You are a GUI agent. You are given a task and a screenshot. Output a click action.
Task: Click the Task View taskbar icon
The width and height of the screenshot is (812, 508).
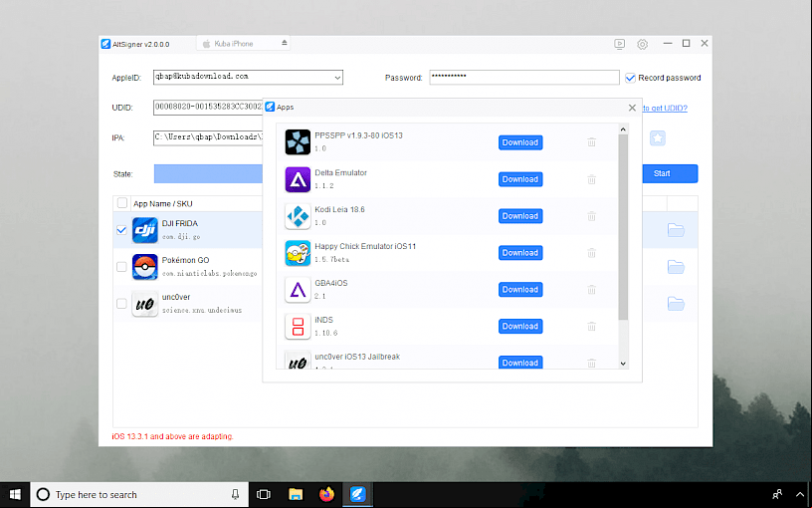264,494
